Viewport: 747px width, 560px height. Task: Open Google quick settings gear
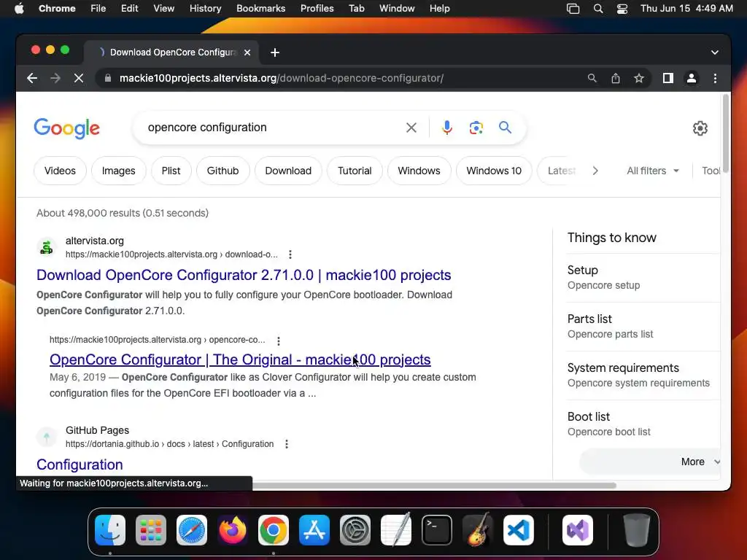(700, 128)
